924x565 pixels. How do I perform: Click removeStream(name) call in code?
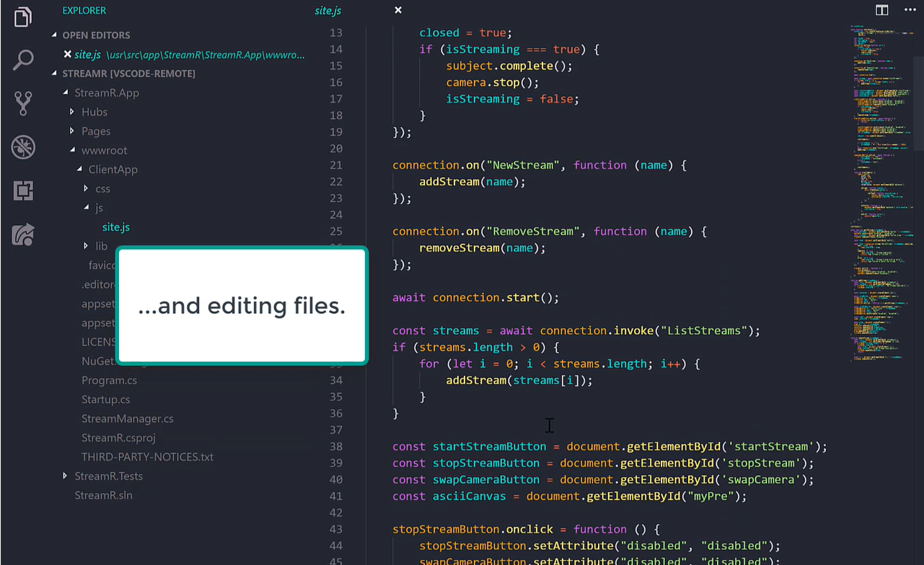pyautogui.click(x=483, y=248)
